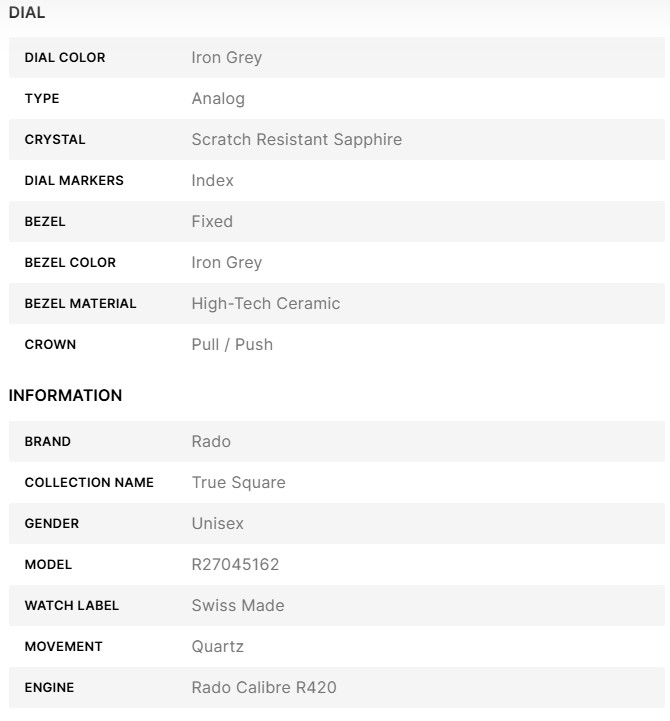Select the Dial Markers row label
The height and width of the screenshot is (721, 670).
(x=74, y=180)
